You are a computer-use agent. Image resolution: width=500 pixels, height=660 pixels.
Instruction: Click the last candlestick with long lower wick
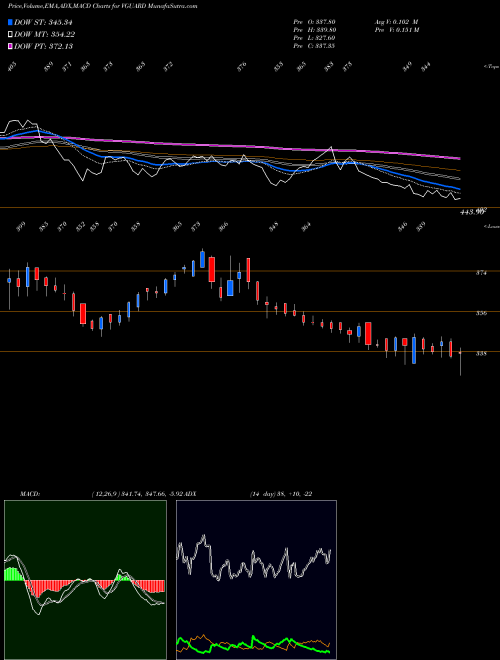click(460, 361)
